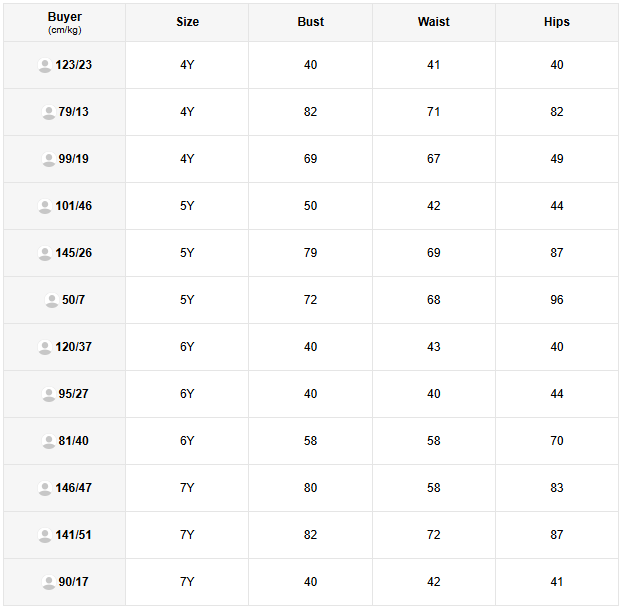626x611 pixels.
Task: Click waist value 72 in 141/51 row
Action: point(433,535)
